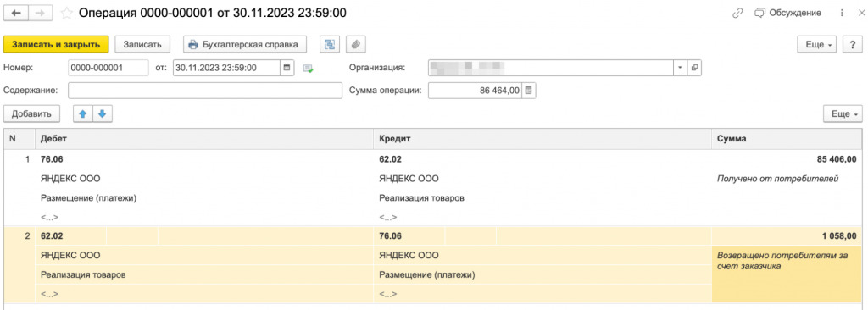Open calculator next to Сумма операции
The image size is (868, 310).
click(529, 91)
